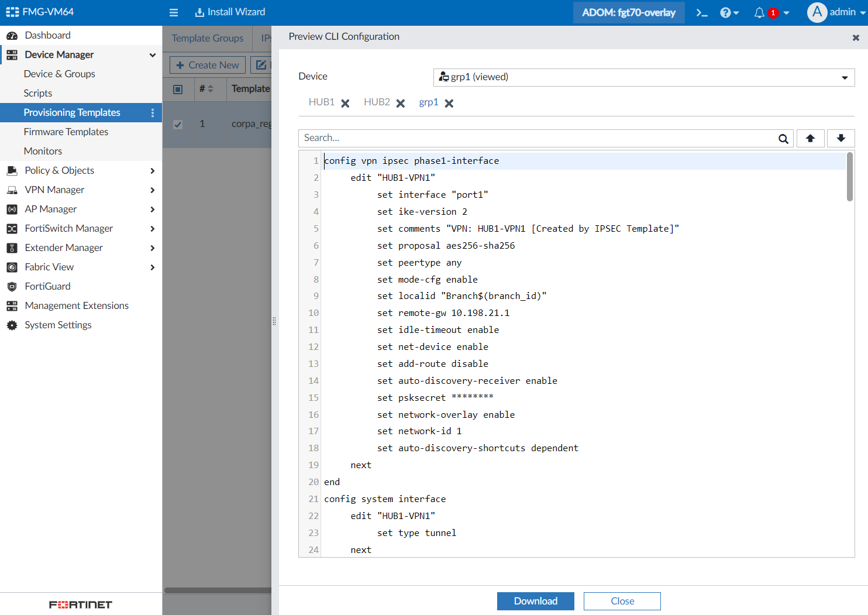Click the CLI Search input field
Viewport: 868px width, 615px height.
pyautogui.click(x=538, y=138)
